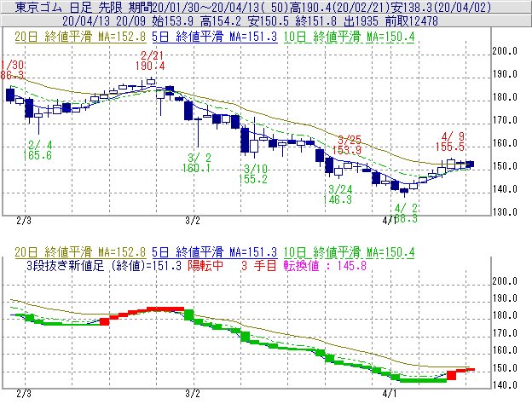
Task: Click the bottom-chart legend '10日 終値平滑 MA=150.4'
Action: (x=350, y=252)
